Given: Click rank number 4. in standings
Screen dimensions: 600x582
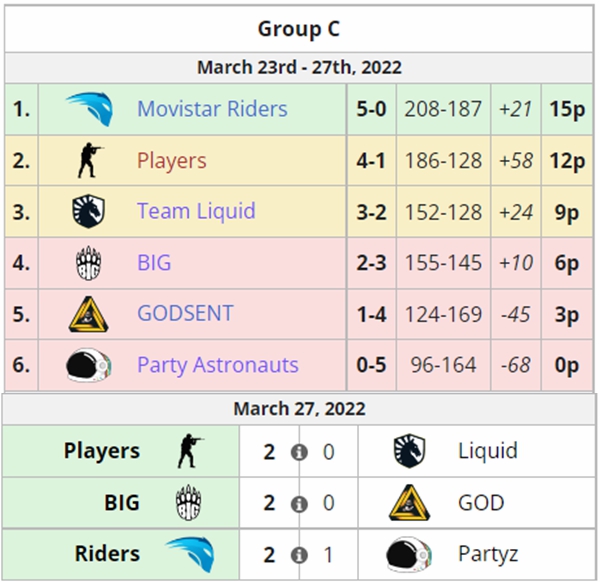Looking at the screenshot, I should [21, 263].
